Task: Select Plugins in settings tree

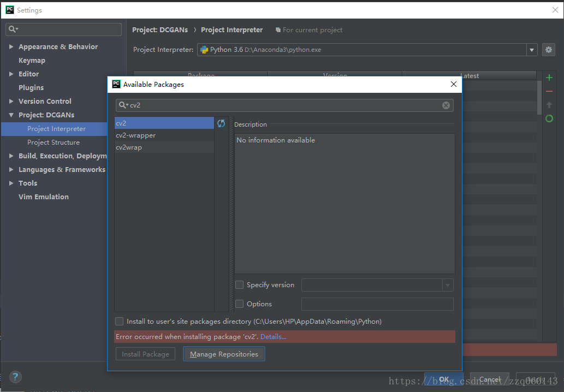Action: tap(31, 88)
